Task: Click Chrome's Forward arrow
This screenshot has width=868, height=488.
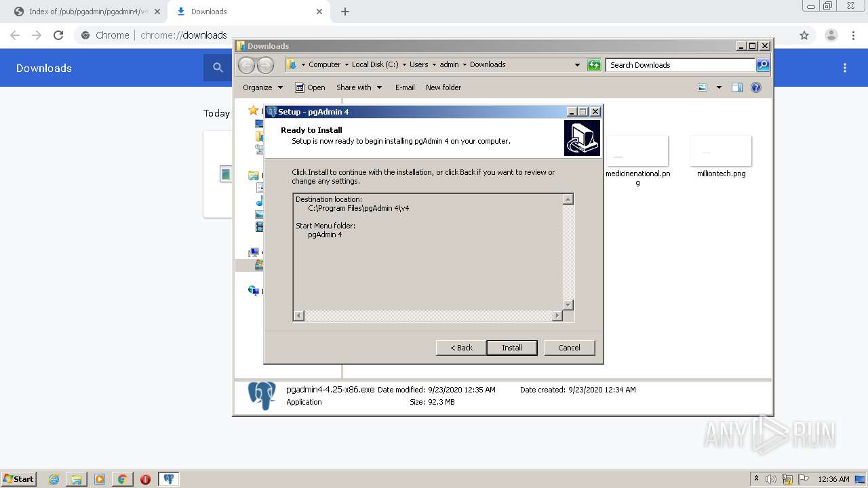Action: point(37,35)
